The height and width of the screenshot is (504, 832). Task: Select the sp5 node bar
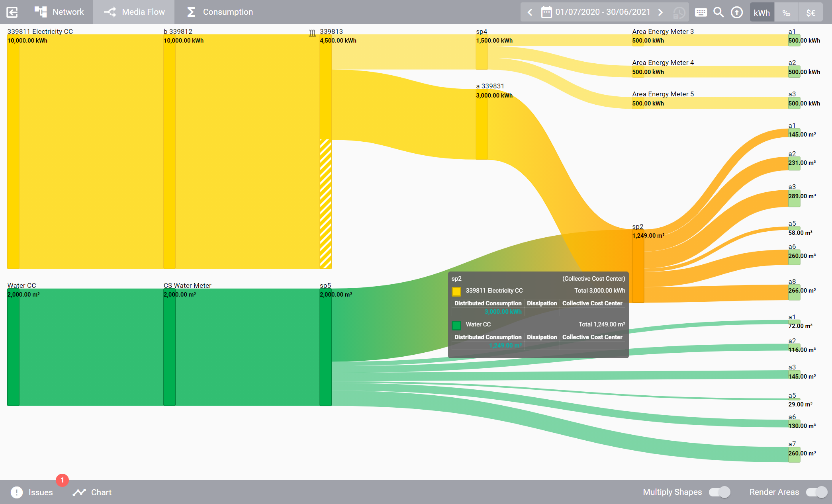coord(326,347)
